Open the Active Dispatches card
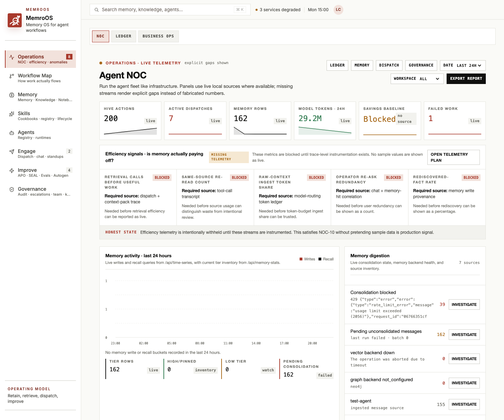This screenshot has height=420, width=504. [195, 121]
